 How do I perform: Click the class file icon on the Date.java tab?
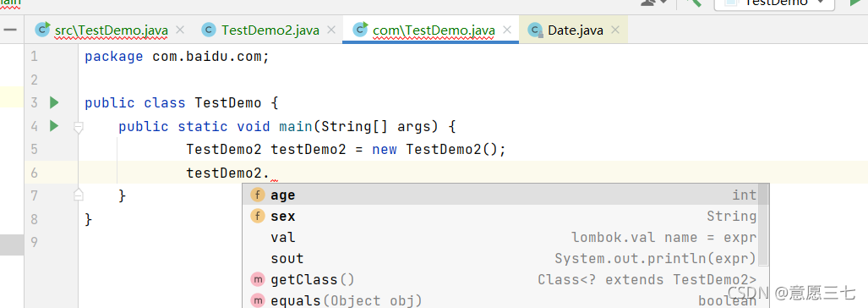[535, 30]
